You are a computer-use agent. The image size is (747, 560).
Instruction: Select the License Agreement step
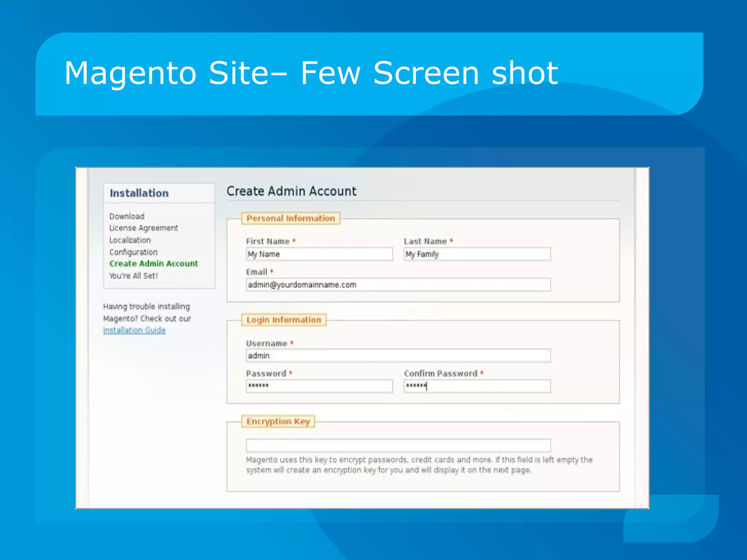tap(143, 228)
